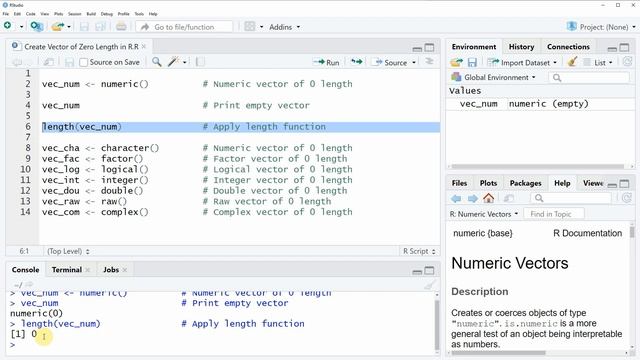Open the New File dropdown arrow
The image size is (640, 360).
[21, 27]
